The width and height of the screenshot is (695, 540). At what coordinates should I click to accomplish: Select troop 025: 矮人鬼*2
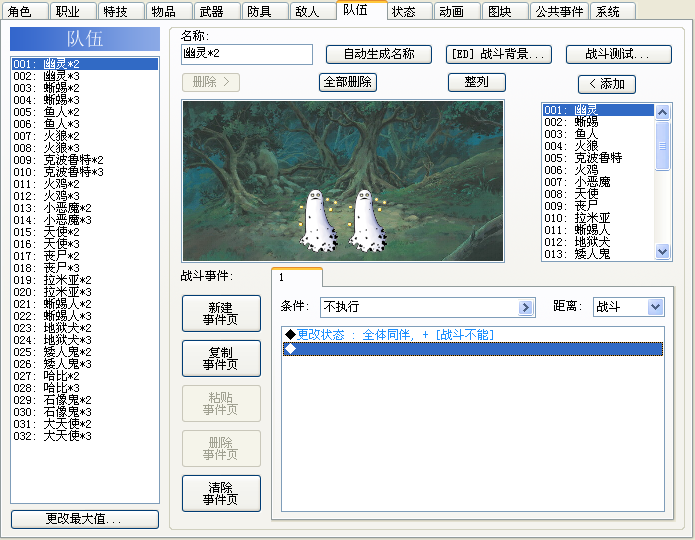tap(85, 352)
